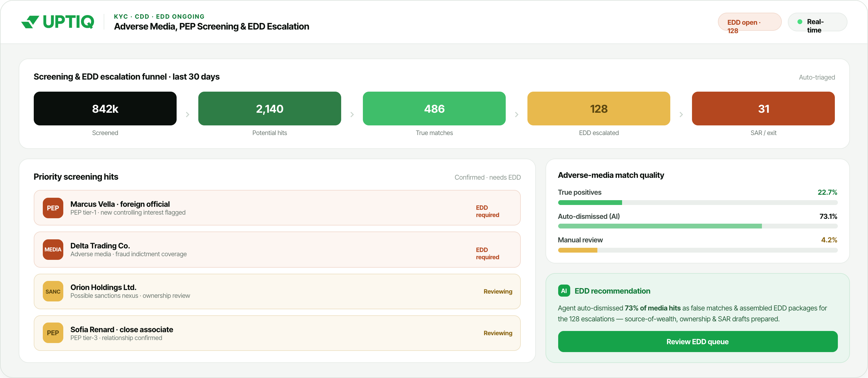The height and width of the screenshot is (378, 868).
Task: Open the EDD open · 128 pill
Action: pyautogui.click(x=750, y=22)
